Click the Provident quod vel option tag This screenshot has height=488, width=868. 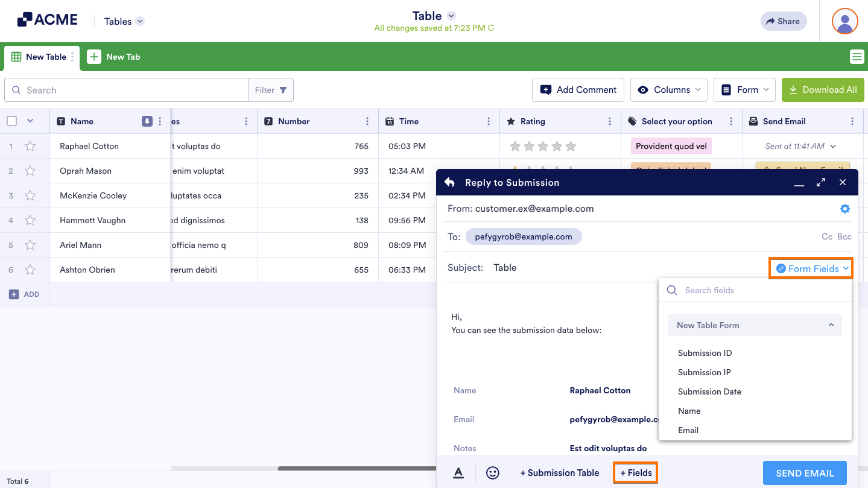tap(671, 146)
